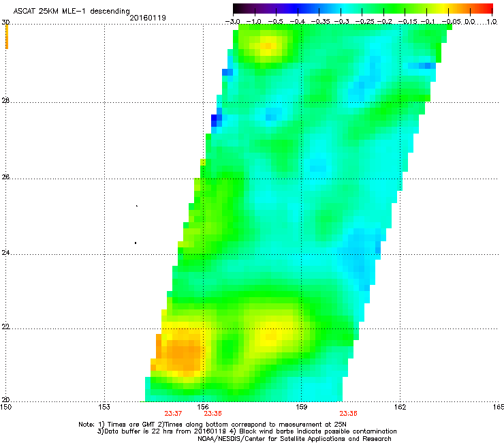Click the "0.0" color scale label
Screen dimensions: 504x443
[470, 22]
